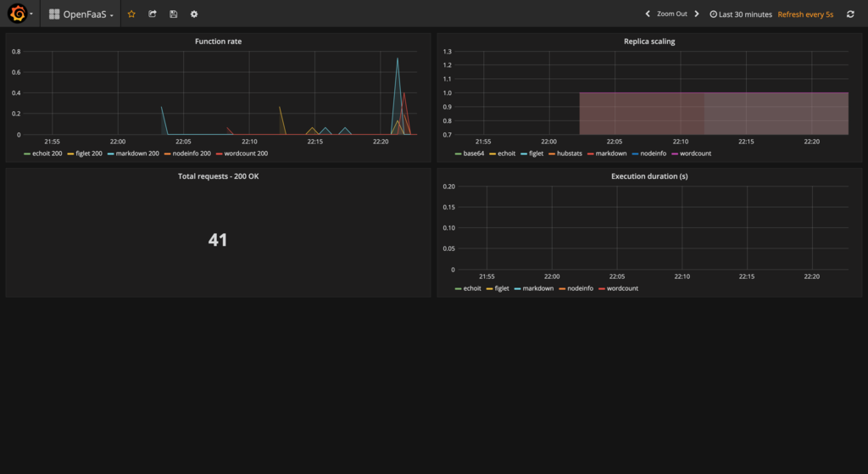Toggle nodeinfo series in Replica scaling legend
Screen dimensions: 868x474
click(649, 153)
